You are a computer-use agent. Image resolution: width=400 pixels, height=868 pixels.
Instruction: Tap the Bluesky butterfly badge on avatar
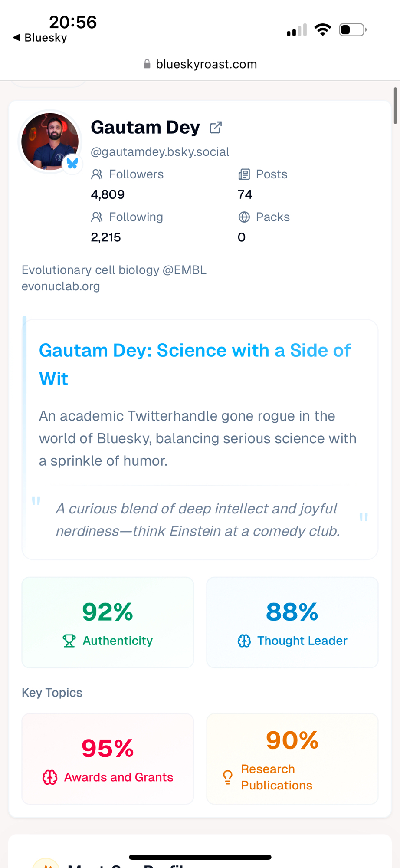point(72,164)
